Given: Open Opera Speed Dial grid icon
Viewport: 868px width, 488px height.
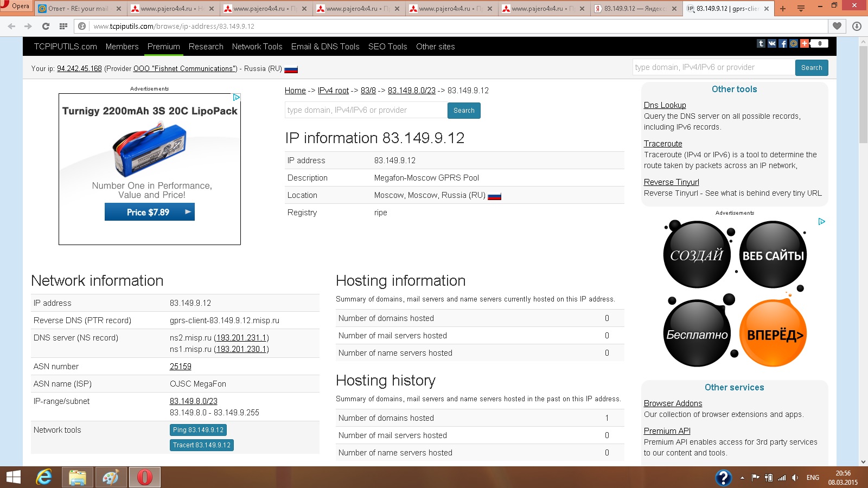Looking at the screenshot, I should [x=63, y=26].
